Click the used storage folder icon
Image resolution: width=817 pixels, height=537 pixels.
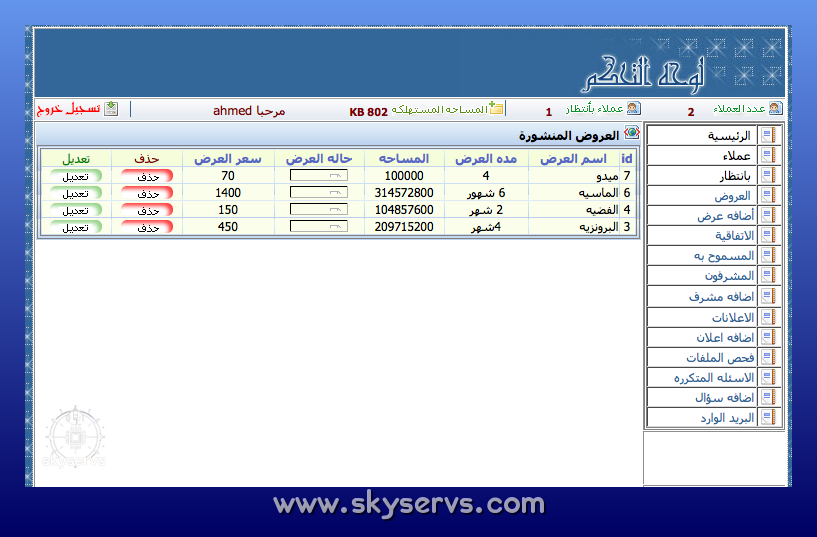(497, 109)
